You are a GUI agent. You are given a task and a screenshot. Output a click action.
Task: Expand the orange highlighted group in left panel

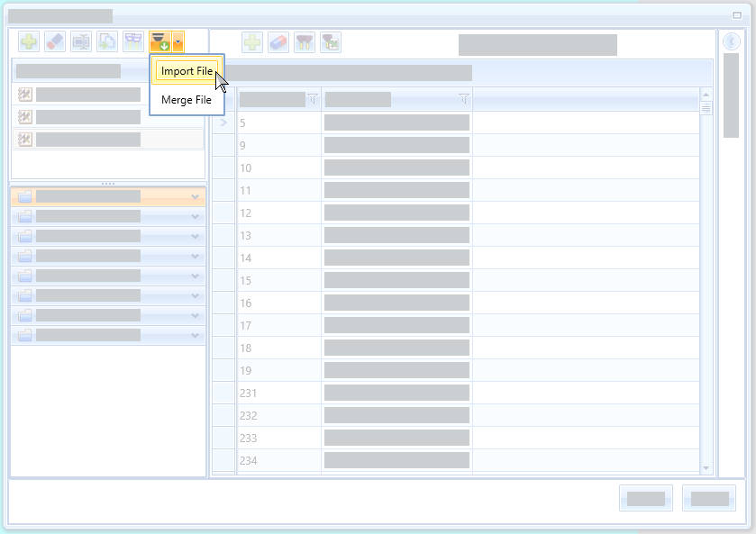pos(195,196)
